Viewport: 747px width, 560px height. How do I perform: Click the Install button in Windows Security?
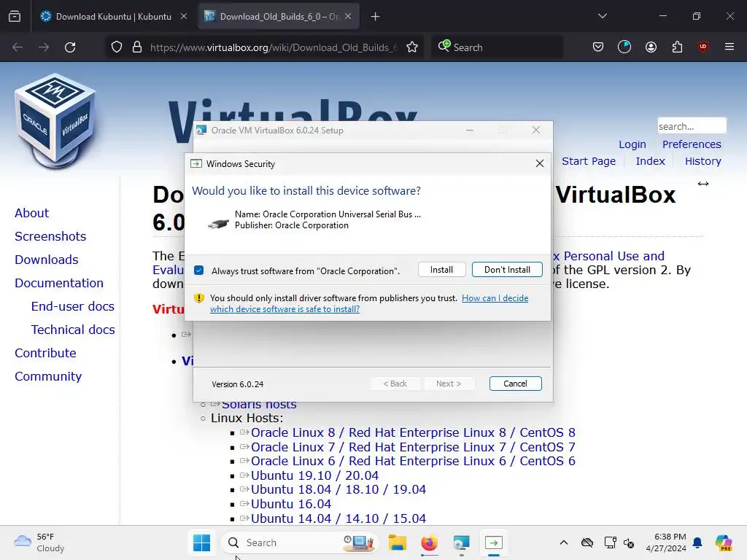point(441,270)
